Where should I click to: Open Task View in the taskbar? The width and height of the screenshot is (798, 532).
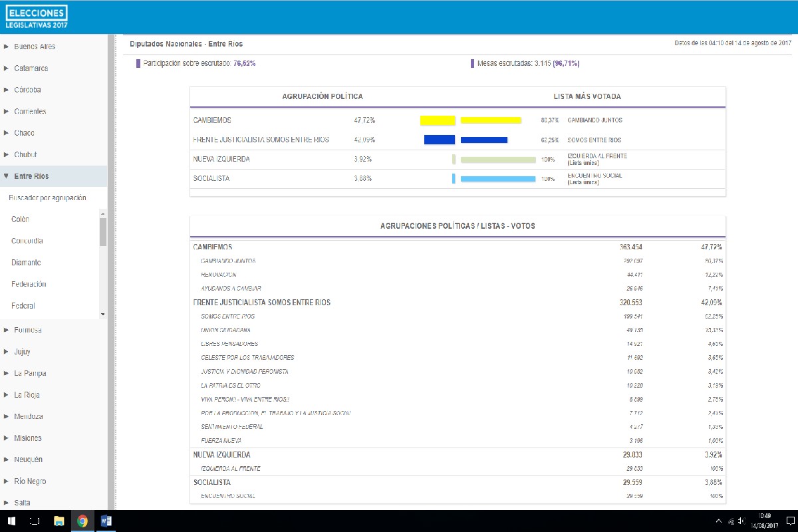point(36,521)
